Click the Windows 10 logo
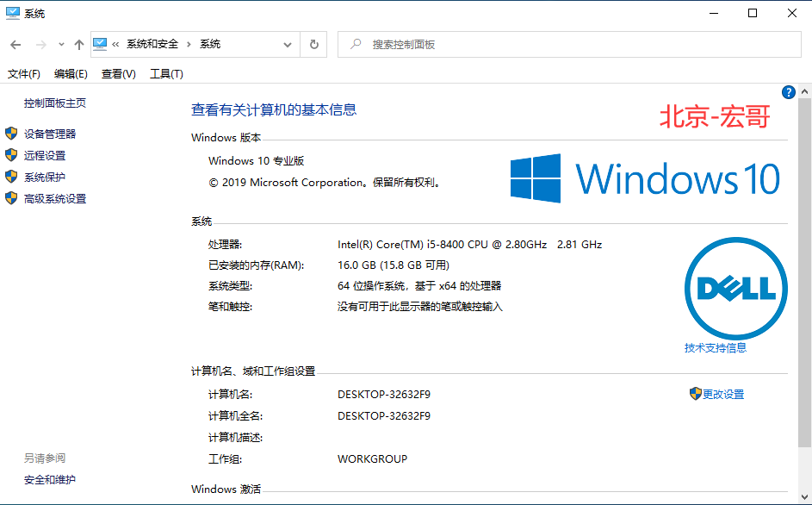The width and height of the screenshot is (812, 505). click(x=645, y=178)
